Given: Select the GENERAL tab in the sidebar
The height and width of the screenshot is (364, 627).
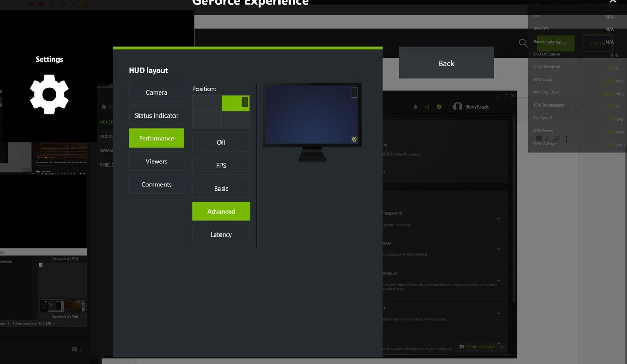Looking at the screenshot, I should click(107, 122).
